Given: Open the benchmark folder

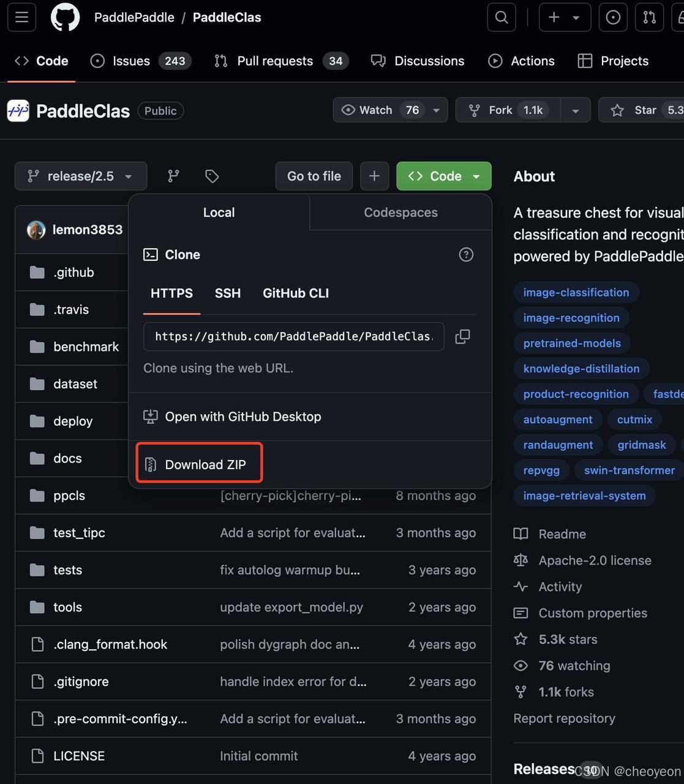Looking at the screenshot, I should coord(86,347).
